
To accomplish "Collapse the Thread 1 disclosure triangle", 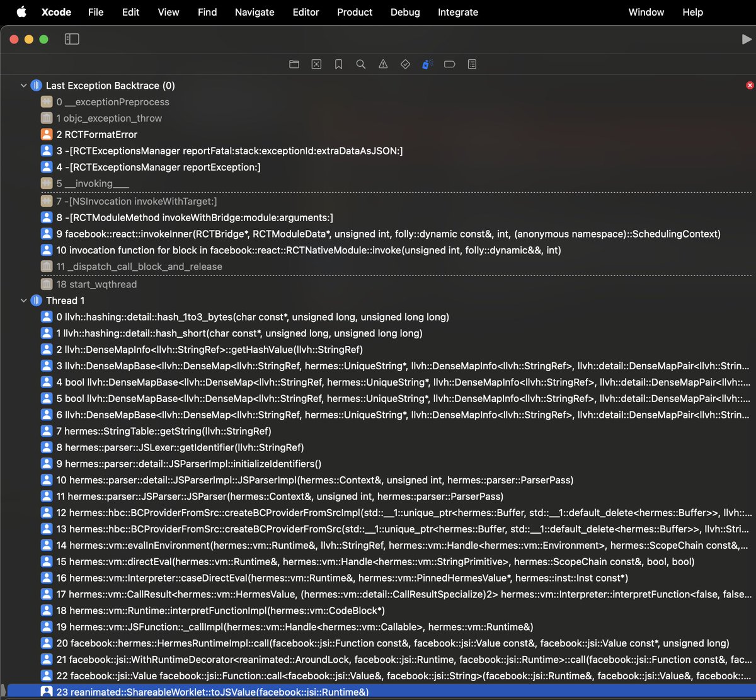I will [23, 301].
